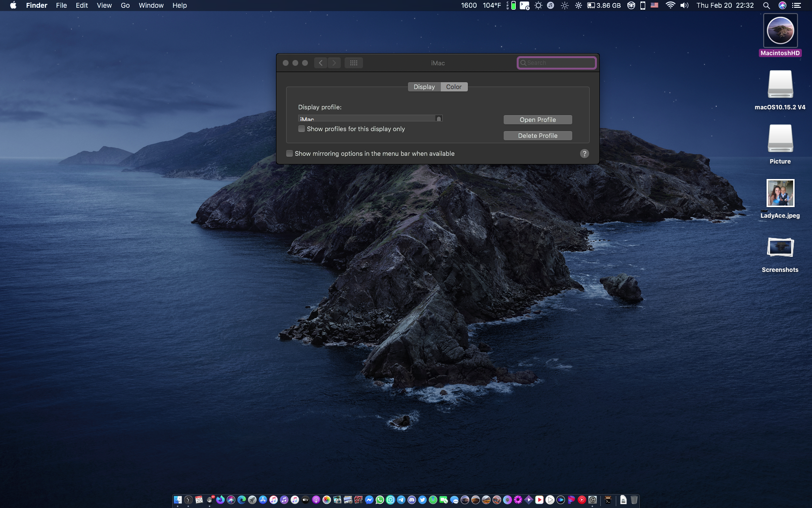Click the Wi-Fi status icon
The width and height of the screenshot is (812, 508).
coord(670,5)
